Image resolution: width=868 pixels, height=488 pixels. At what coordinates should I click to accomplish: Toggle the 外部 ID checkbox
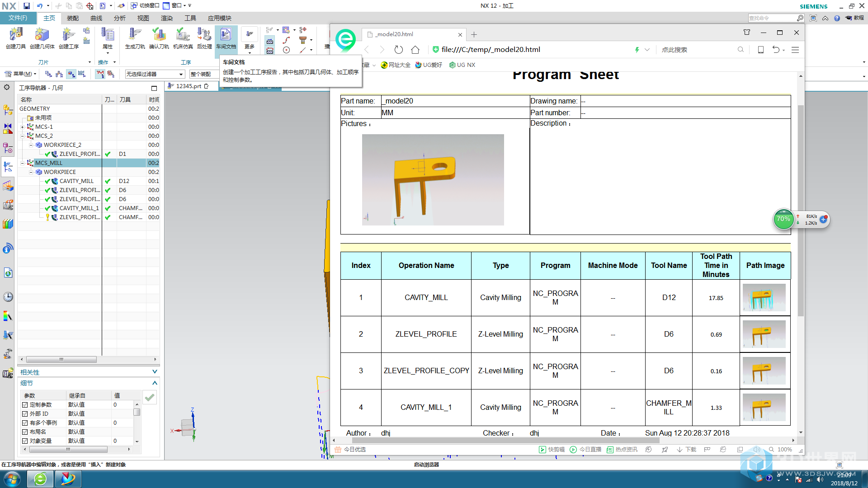(x=25, y=414)
